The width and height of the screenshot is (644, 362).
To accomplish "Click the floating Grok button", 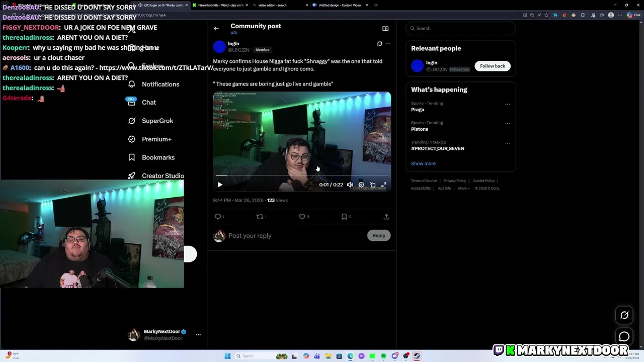I will click(x=624, y=315).
